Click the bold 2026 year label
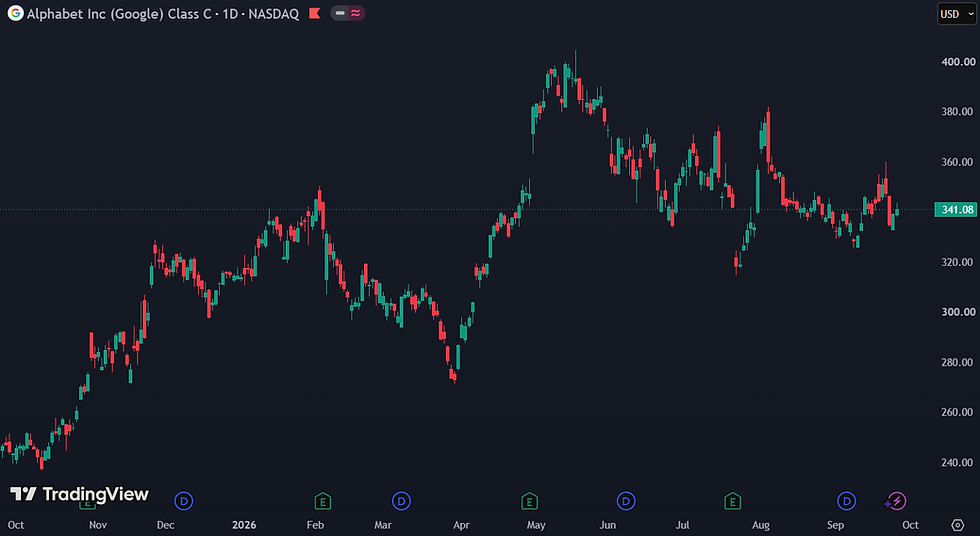The width and height of the screenshot is (980, 536). click(244, 525)
